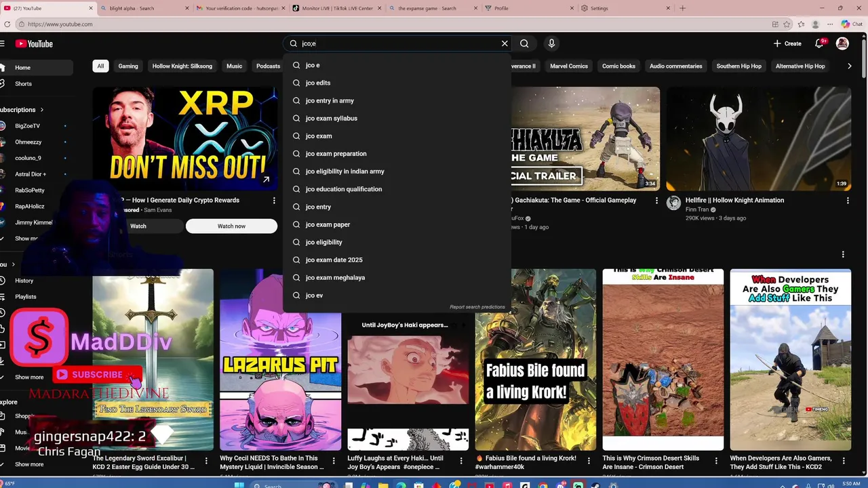Screen dimensions: 868x488
Task: Open the Finn Tran channel avatar
Action: (x=673, y=203)
